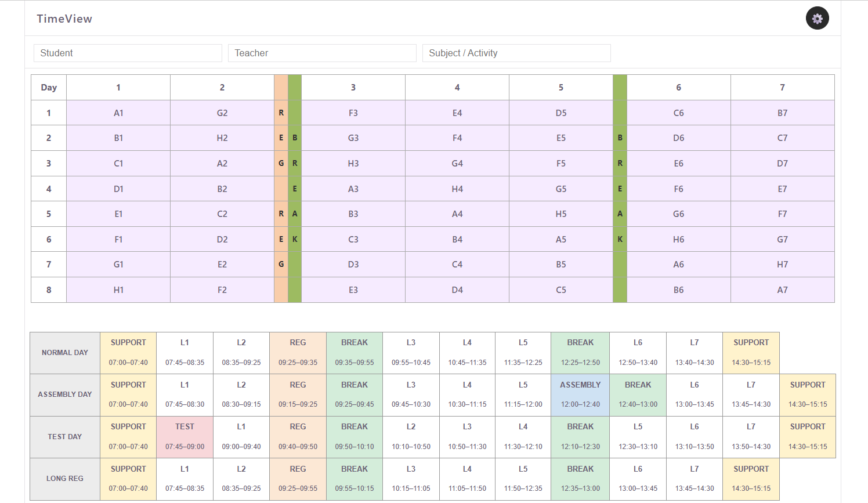Select cell H4 on day 4
The width and height of the screenshot is (868, 503).
(x=457, y=189)
